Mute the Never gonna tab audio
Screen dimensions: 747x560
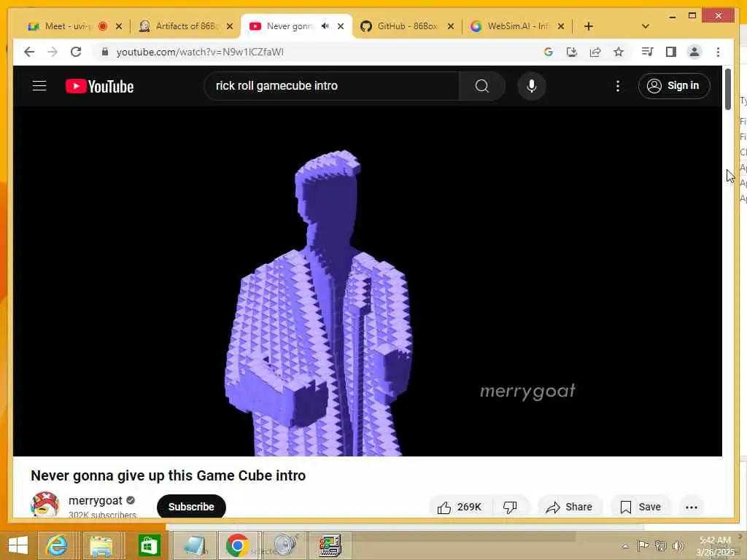[325, 26]
